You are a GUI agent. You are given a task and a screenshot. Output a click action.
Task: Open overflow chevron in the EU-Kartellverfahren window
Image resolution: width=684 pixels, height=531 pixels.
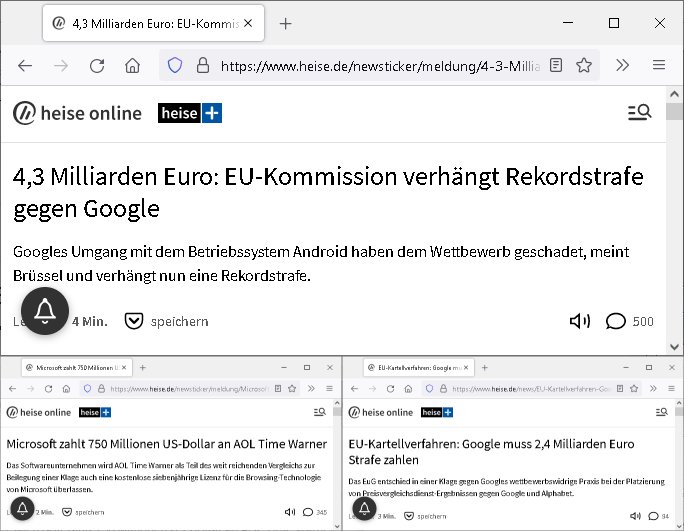point(653,389)
